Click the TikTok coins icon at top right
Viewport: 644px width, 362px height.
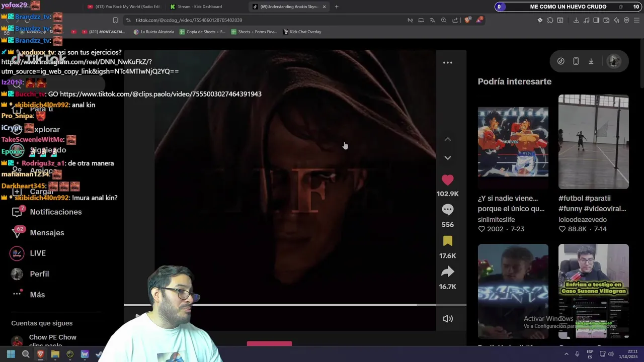(x=561, y=61)
